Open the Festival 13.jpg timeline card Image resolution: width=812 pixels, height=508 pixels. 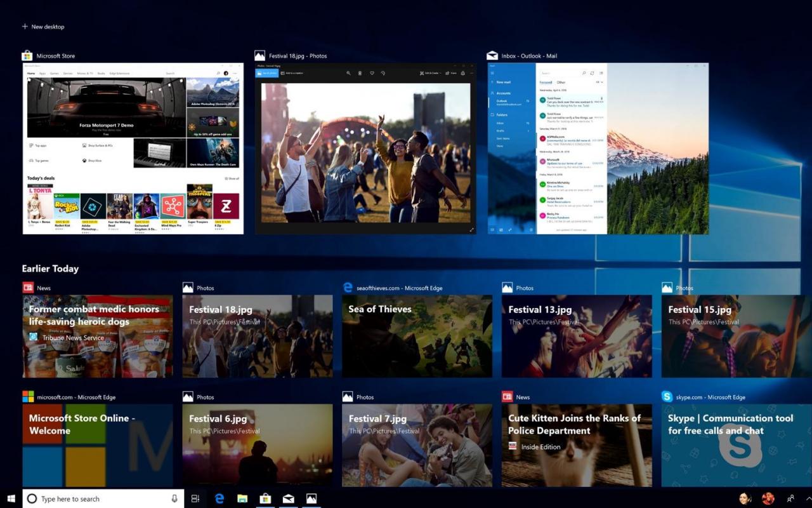click(577, 336)
